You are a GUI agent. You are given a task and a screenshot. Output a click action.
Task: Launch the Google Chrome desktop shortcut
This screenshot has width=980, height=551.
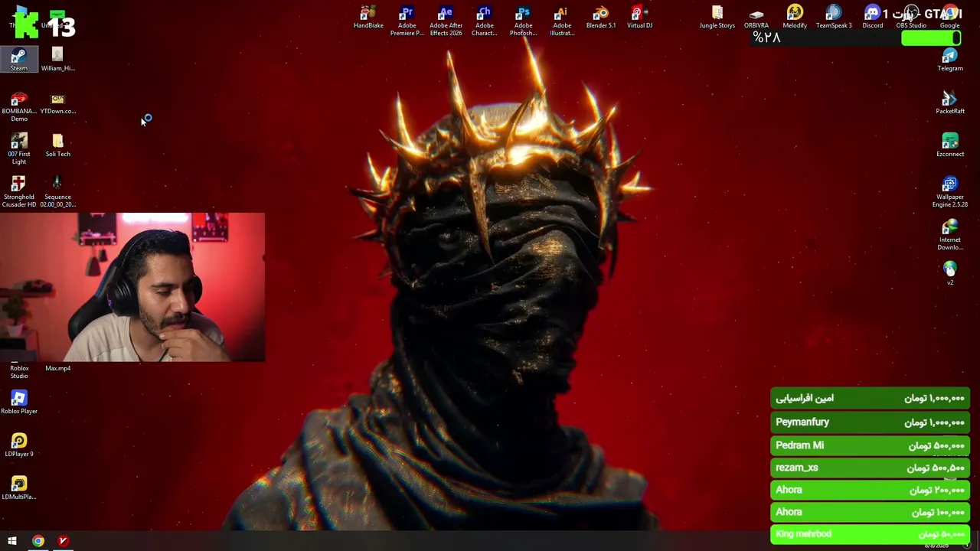(x=950, y=18)
